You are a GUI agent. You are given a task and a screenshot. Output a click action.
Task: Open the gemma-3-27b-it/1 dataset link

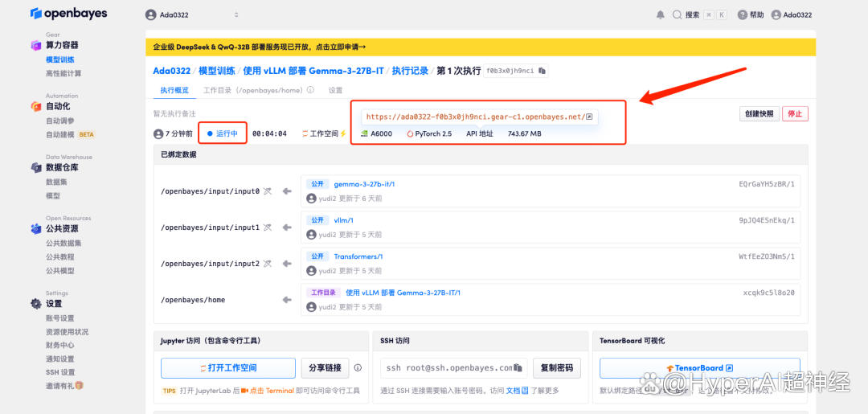click(x=364, y=184)
